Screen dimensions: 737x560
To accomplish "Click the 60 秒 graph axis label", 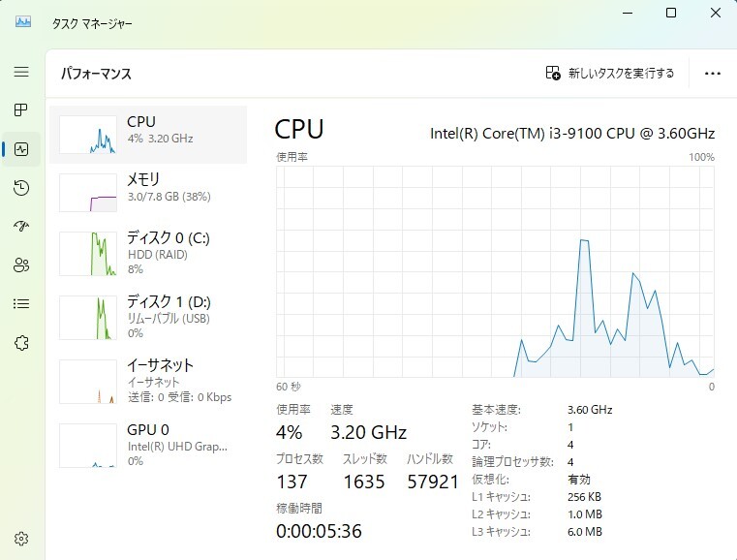I will click(289, 387).
